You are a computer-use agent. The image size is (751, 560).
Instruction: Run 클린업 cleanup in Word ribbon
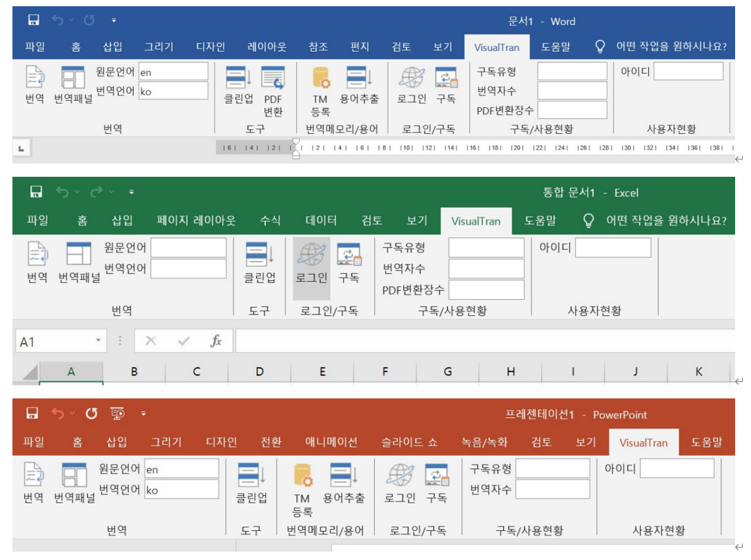pos(239,85)
